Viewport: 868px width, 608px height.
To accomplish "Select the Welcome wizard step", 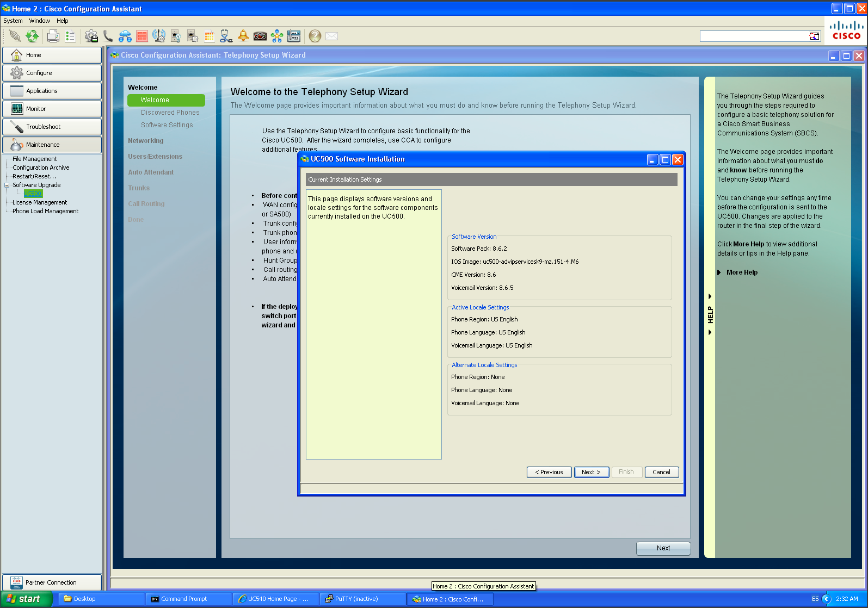I will (166, 100).
